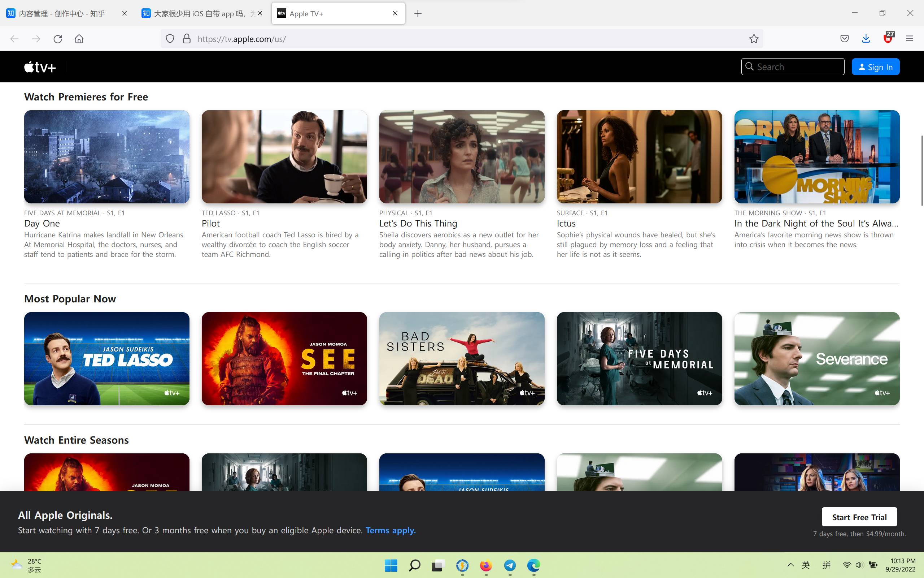This screenshot has height=578, width=924.
Task: Open Task View on the taskbar
Action: click(x=438, y=565)
